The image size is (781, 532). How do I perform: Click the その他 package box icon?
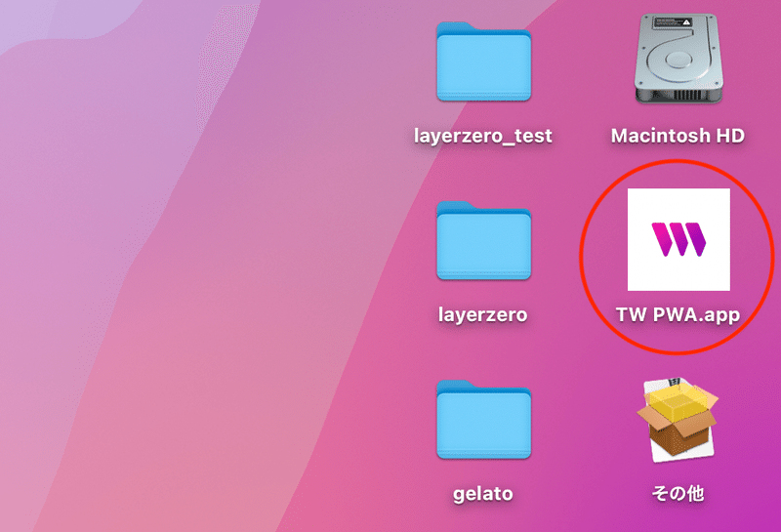coord(678,420)
